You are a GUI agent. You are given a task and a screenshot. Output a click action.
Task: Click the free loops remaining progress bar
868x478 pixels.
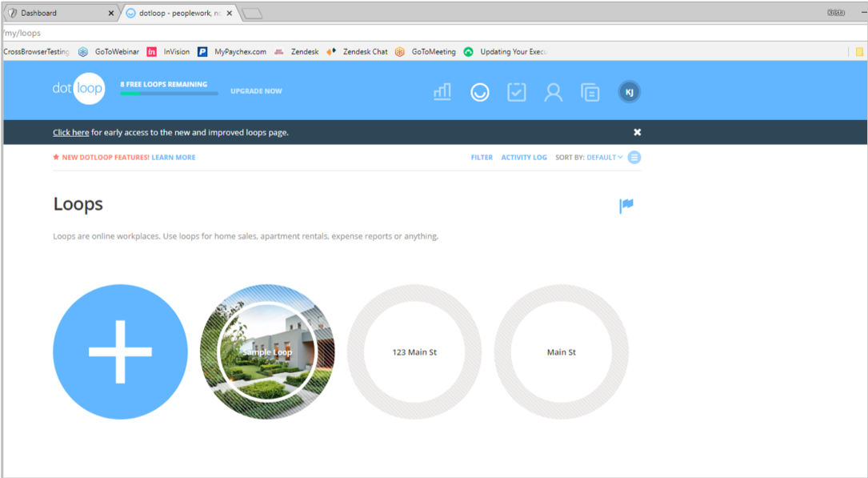[168, 94]
